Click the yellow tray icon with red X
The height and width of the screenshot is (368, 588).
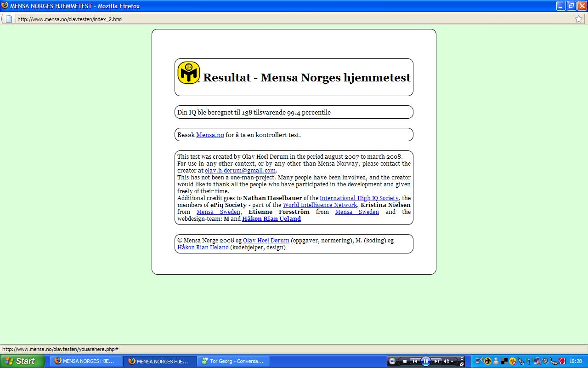512,361
